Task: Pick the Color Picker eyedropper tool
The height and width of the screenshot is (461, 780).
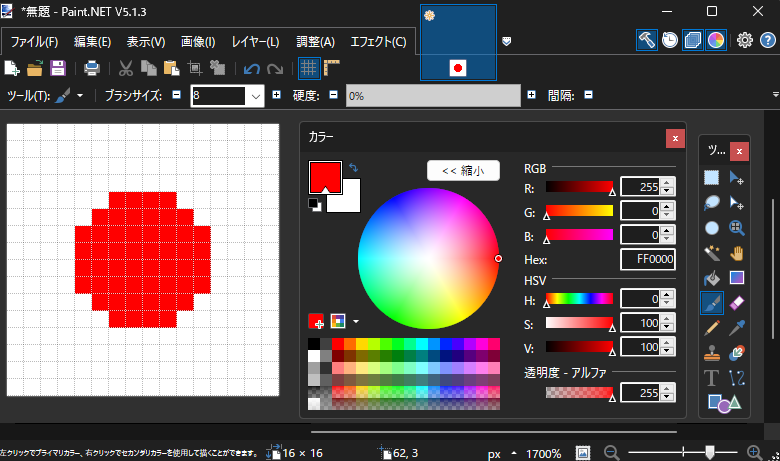Action: pos(737,327)
